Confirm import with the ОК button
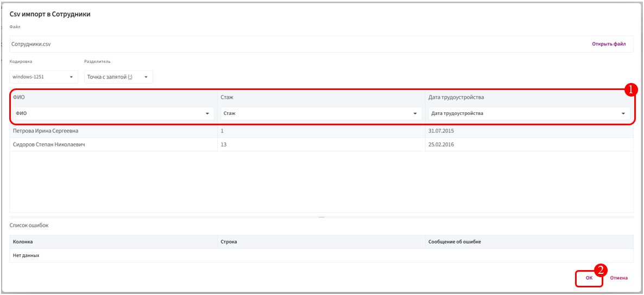This screenshot has height=295, width=644. (x=589, y=278)
